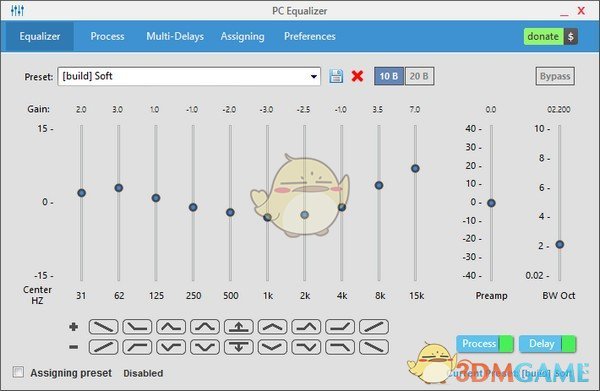Toggle the green switch on the Process button
The image size is (600, 391).
[506, 344]
